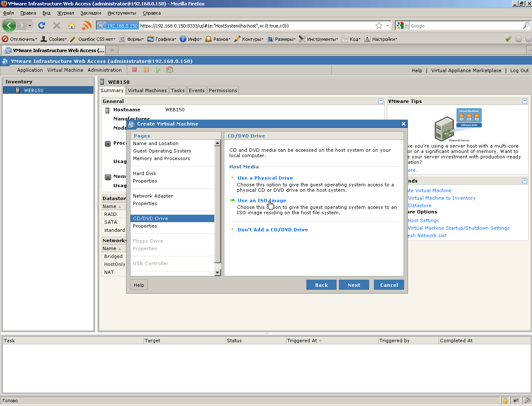Choose Use a Physical Drive option
Image resolution: width=532 pixels, height=406 pixels.
click(x=265, y=178)
